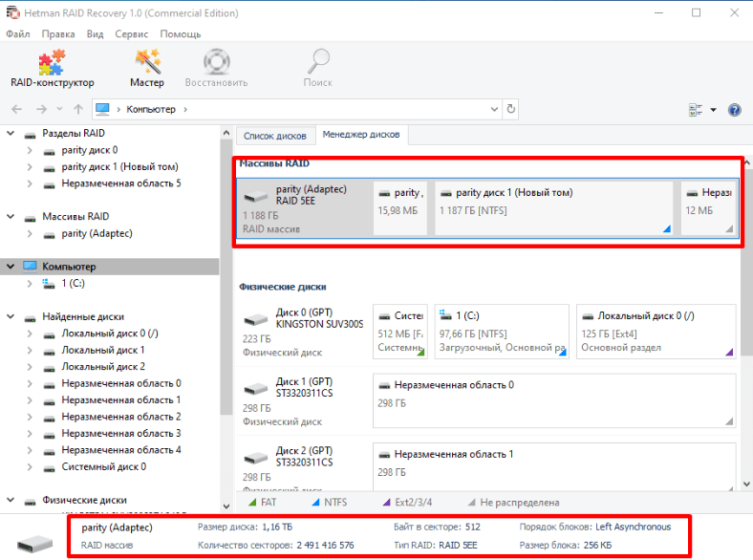The width and height of the screenshot is (753, 560).
Task: Navigate up one level arrow
Action: tap(78, 110)
